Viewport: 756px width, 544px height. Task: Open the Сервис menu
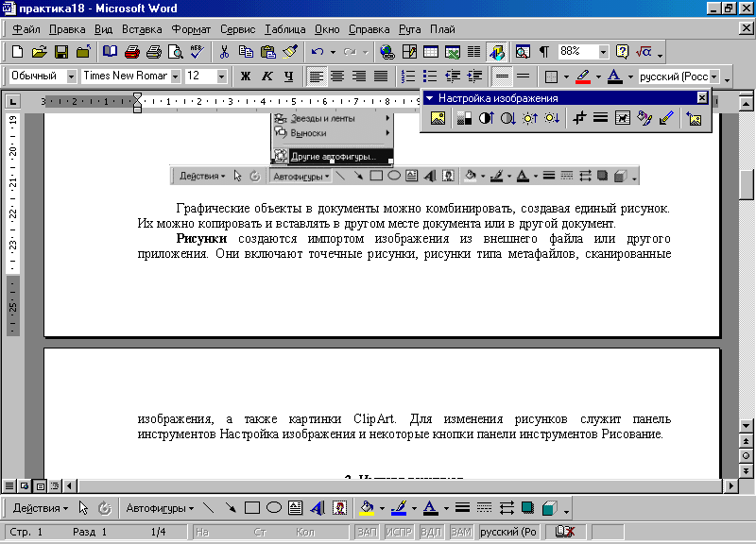238,29
